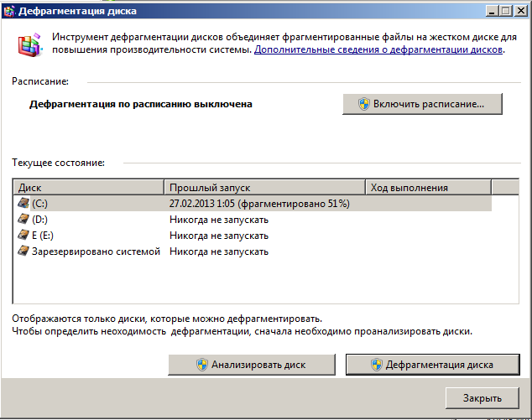Image resolution: width=532 pixels, height=420 pixels.
Task: Click the Ход выполнения column header
Action: pyautogui.click(x=429, y=188)
